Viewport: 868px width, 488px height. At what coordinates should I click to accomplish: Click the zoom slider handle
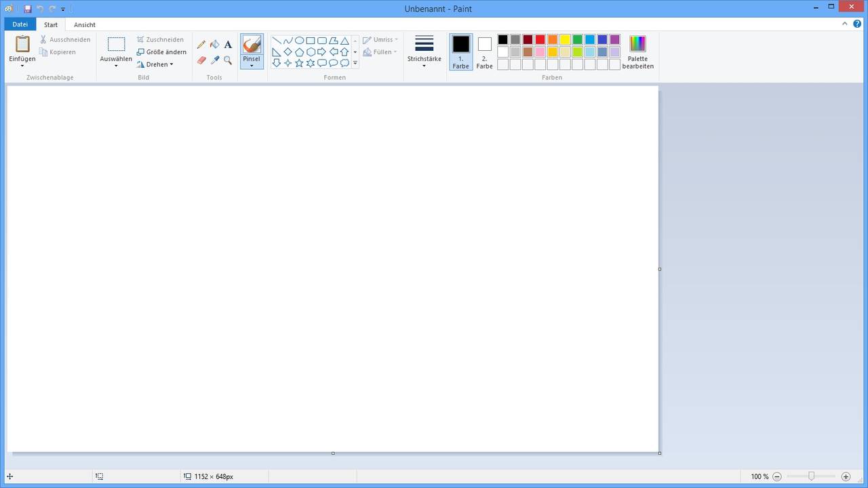click(811, 476)
